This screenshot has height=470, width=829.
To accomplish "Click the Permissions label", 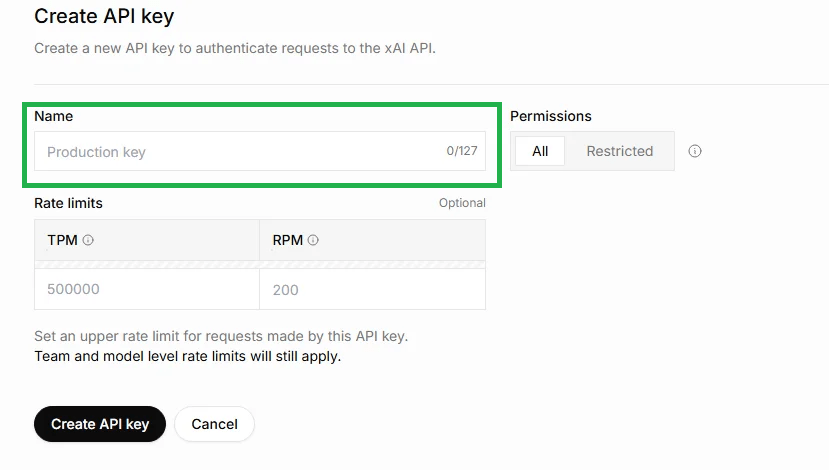I will click(551, 116).
